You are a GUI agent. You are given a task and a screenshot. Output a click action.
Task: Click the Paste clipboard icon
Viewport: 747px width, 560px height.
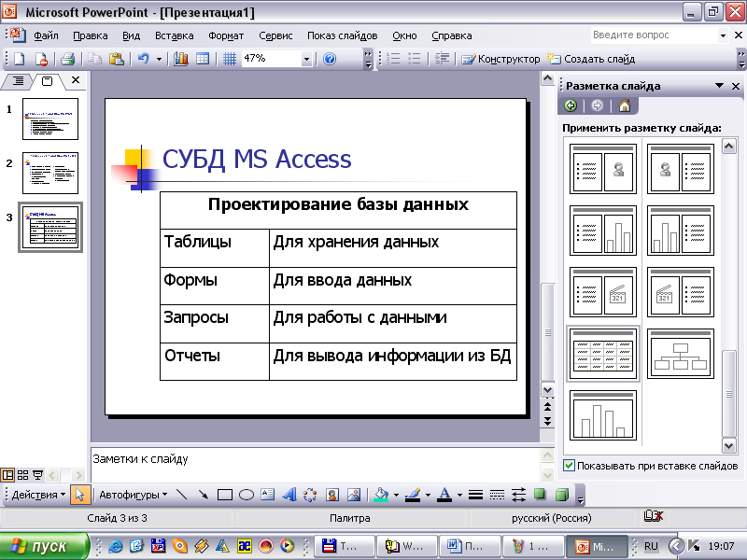coord(116,59)
